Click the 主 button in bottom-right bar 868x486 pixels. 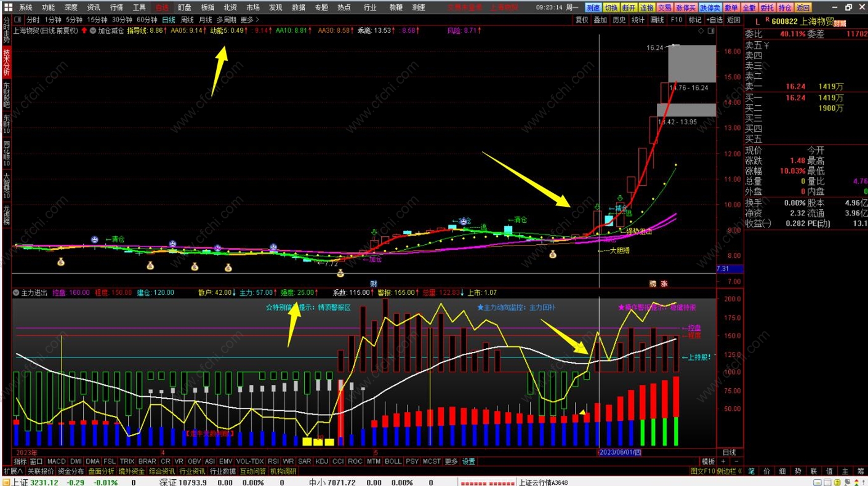(x=845, y=471)
